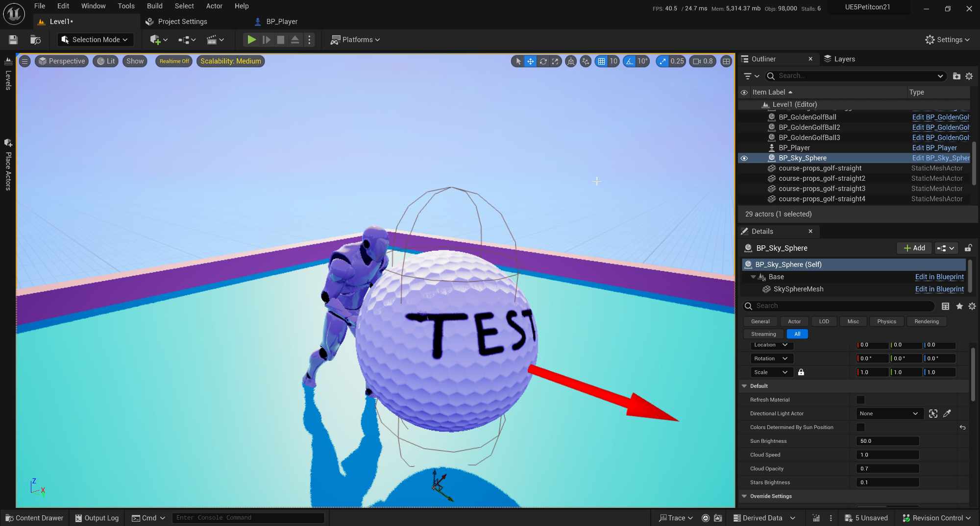
Task: Switch to the Layers tab
Action: [x=839, y=59]
